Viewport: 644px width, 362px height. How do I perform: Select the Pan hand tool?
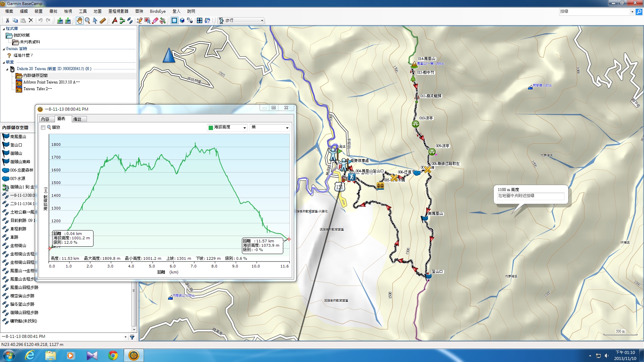79,21
